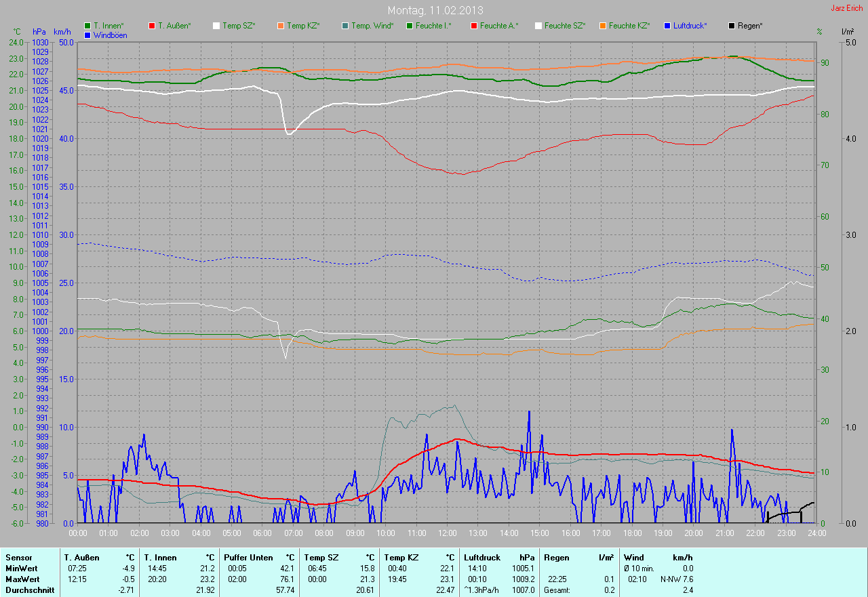Select the "Feuchte SZ*" legend label

565,26
